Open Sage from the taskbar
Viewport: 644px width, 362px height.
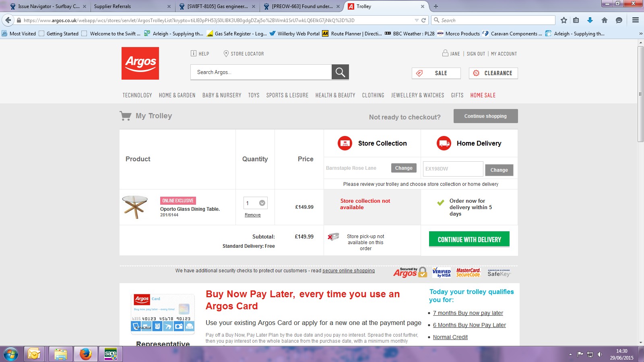[x=110, y=354]
